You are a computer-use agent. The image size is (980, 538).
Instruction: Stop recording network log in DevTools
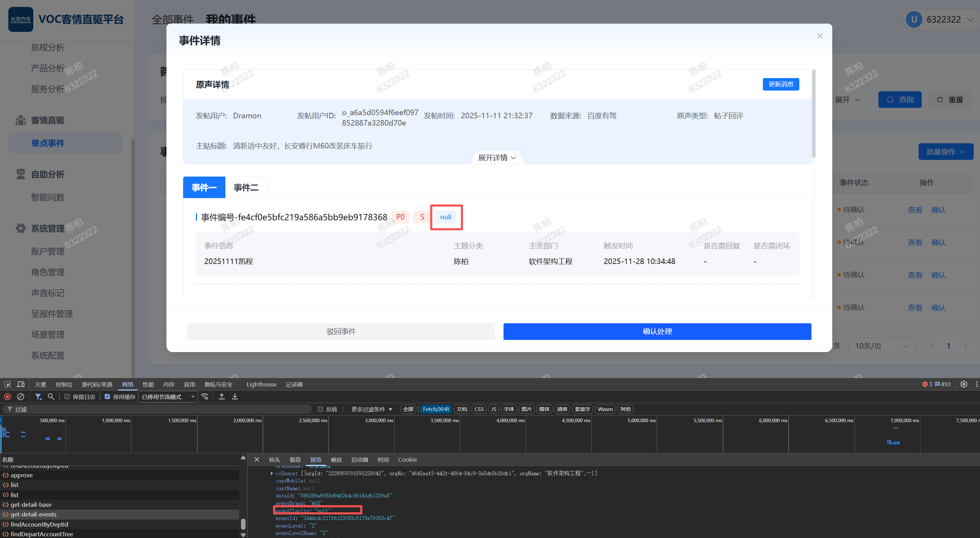(x=7, y=396)
